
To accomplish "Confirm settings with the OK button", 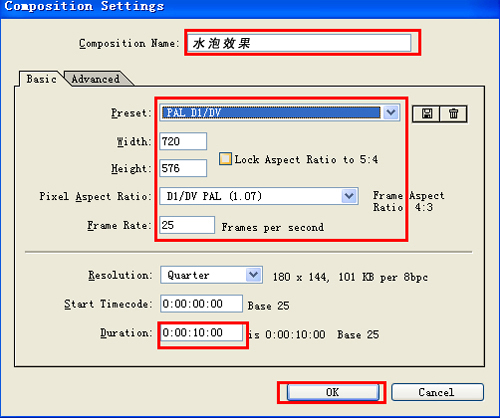I will tap(333, 392).
